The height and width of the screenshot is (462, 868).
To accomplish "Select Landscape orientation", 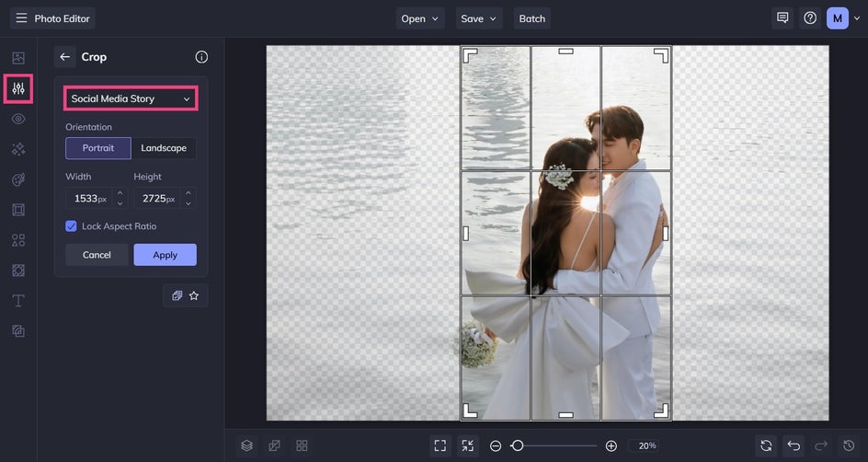I will click(x=164, y=148).
